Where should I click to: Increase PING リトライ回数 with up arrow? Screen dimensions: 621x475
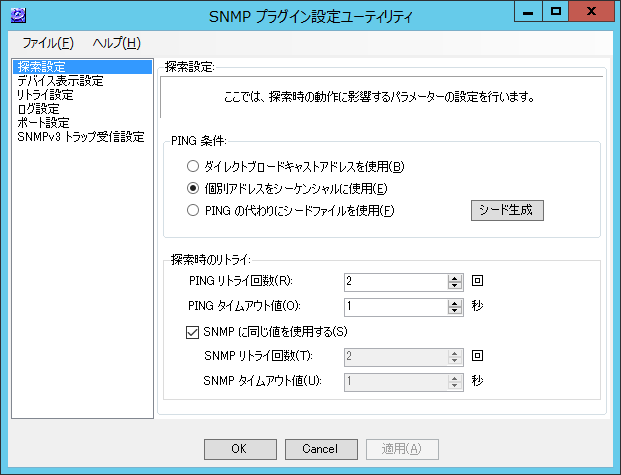(x=455, y=278)
